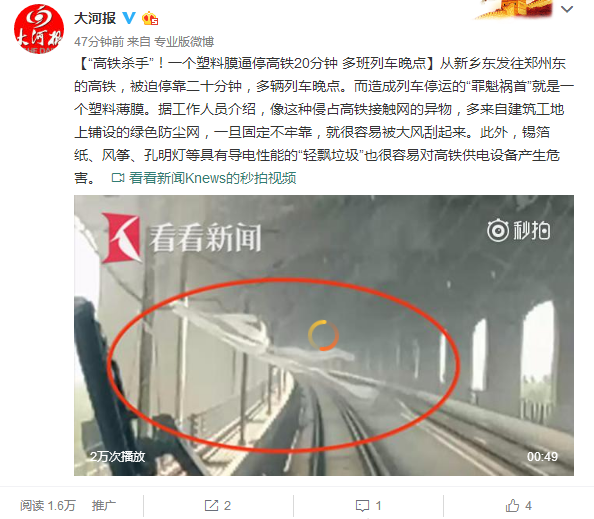Open the 专业版微博 source link
The height and width of the screenshot is (519, 594).
(x=184, y=42)
